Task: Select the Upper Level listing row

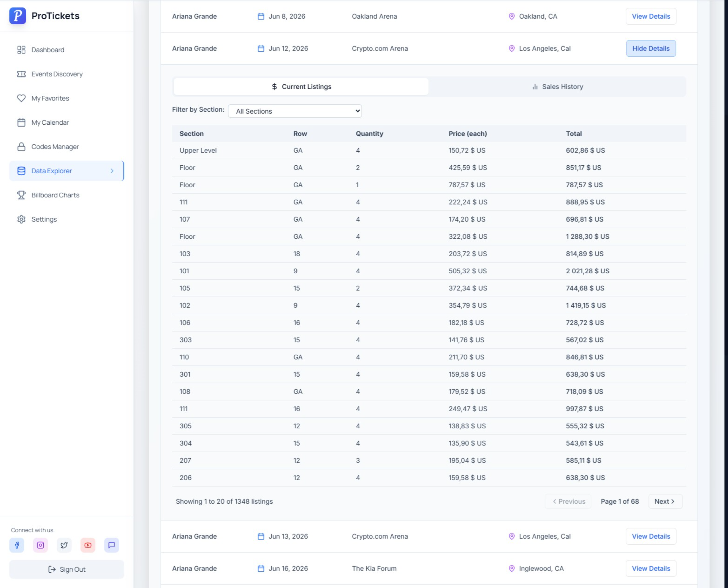Action: 428,150
